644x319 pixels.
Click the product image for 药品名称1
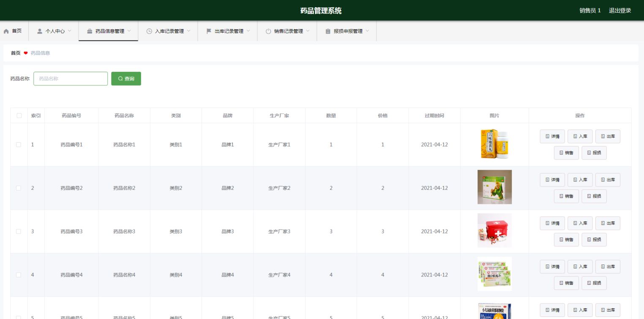[494, 144]
